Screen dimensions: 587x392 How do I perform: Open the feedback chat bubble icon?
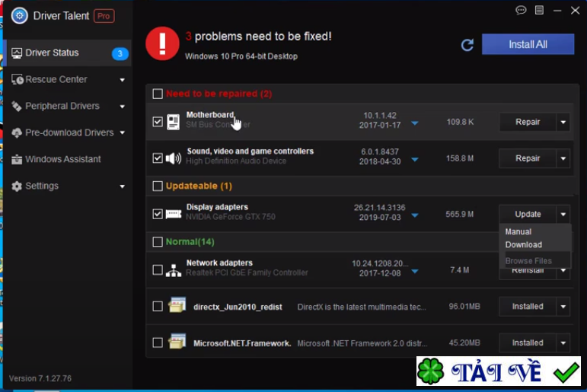(521, 11)
